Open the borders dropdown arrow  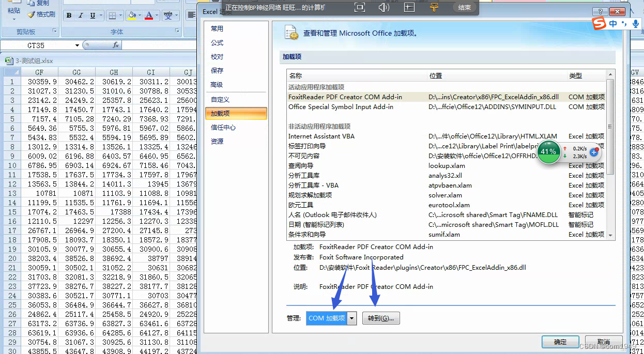click(x=120, y=16)
